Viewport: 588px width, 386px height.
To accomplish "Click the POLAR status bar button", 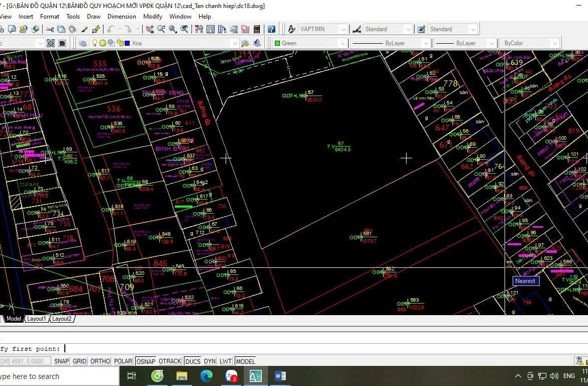I will tap(123, 361).
